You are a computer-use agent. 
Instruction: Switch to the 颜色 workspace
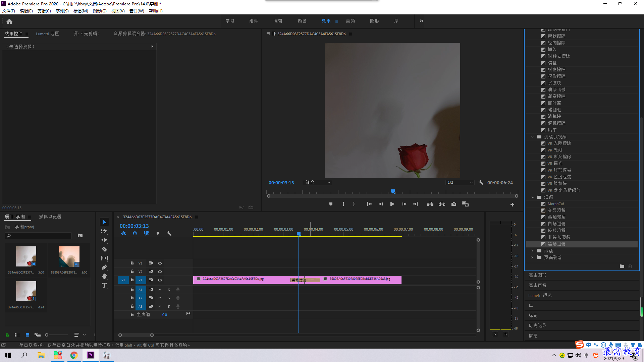pyautogui.click(x=302, y=21)
